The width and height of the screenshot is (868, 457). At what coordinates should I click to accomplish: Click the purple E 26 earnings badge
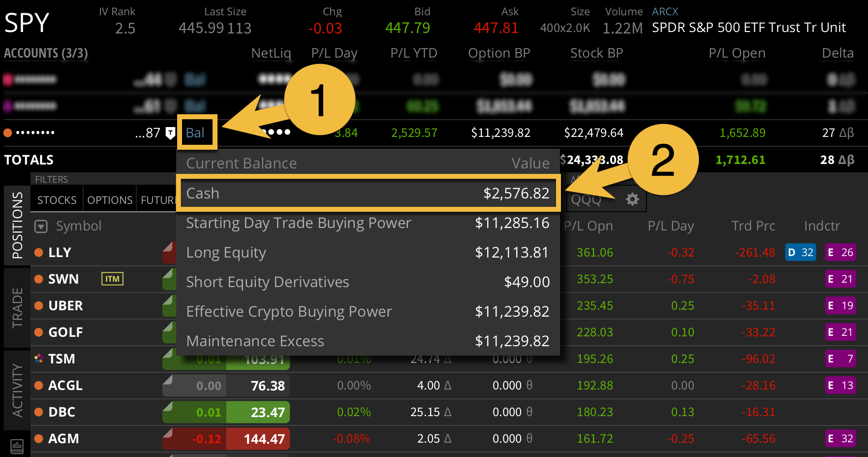840,252
